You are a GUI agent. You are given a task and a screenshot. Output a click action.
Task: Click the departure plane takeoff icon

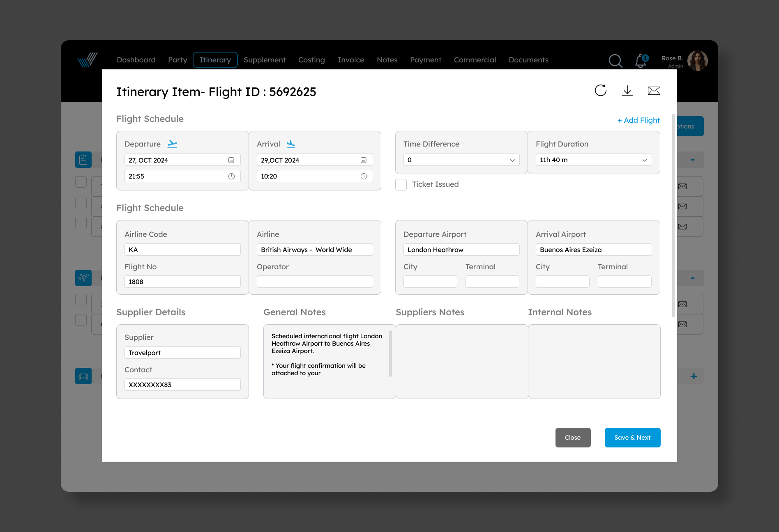(x=172, y=144)
